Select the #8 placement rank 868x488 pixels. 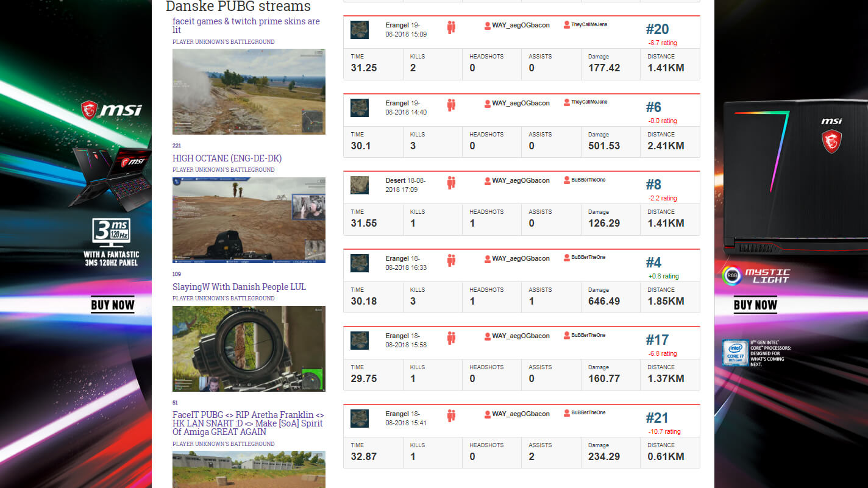653,185
